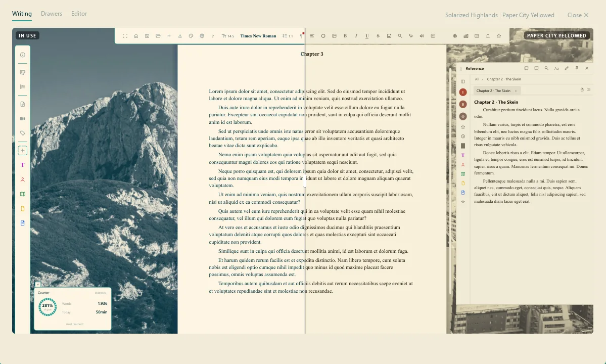Viewport: 606px width, 364px height.
Task: Click the red character icon in the left sidebar
Action: tap(22, 179)
